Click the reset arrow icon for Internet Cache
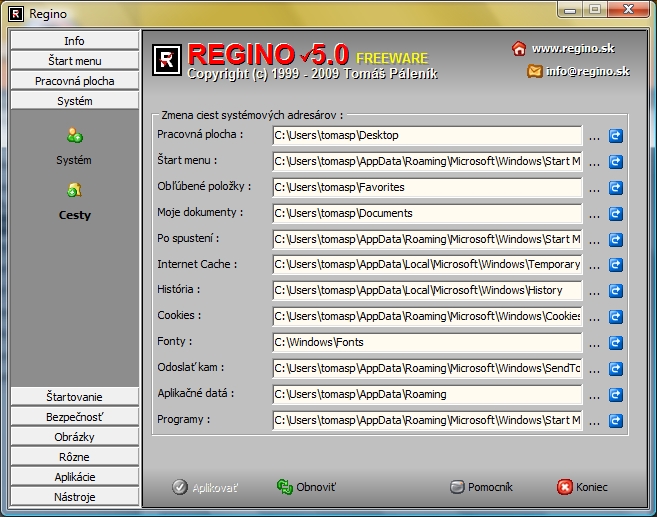The height and width of the screenshot is (517, 657). tap(616, 265)
